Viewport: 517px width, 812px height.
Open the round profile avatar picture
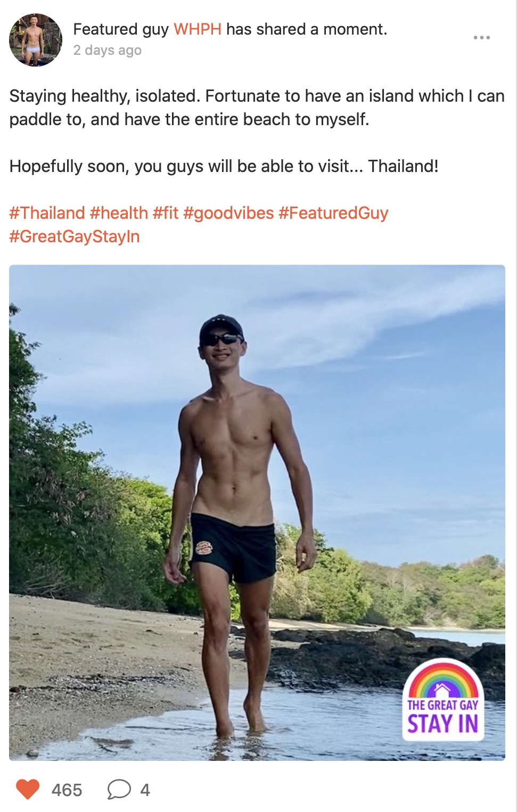point(36,40)
